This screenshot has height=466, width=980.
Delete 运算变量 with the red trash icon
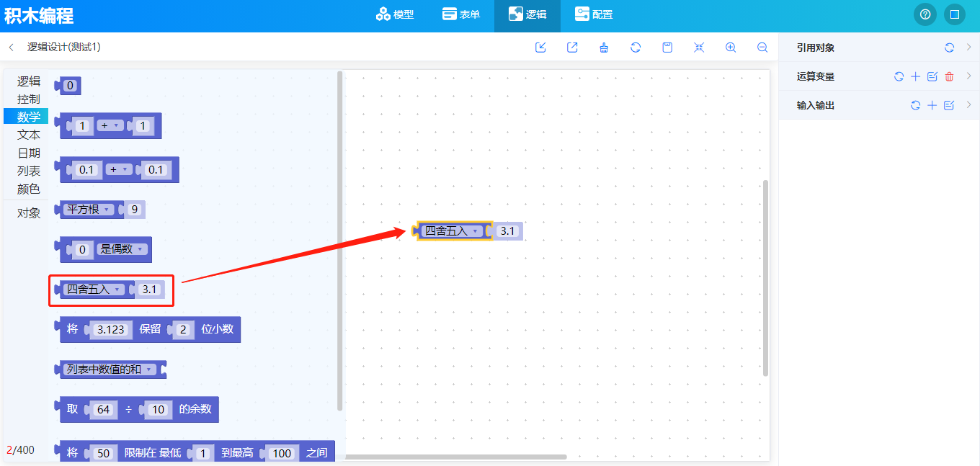tap(949, 76)
